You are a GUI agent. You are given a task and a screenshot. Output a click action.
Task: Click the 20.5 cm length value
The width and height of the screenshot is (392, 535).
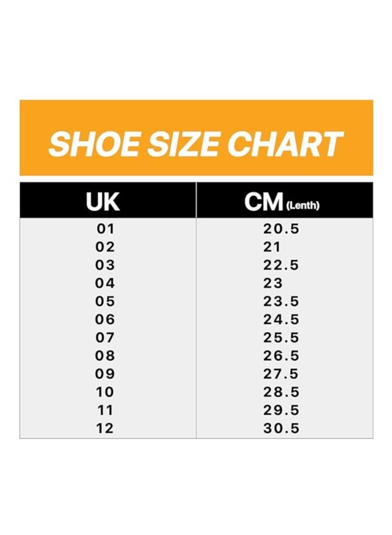click(x=282, y=229)
